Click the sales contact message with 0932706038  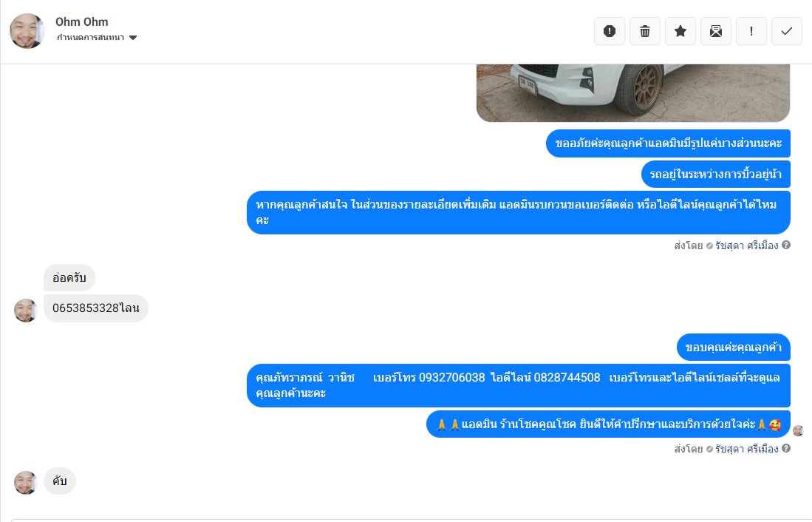point(519,385)
